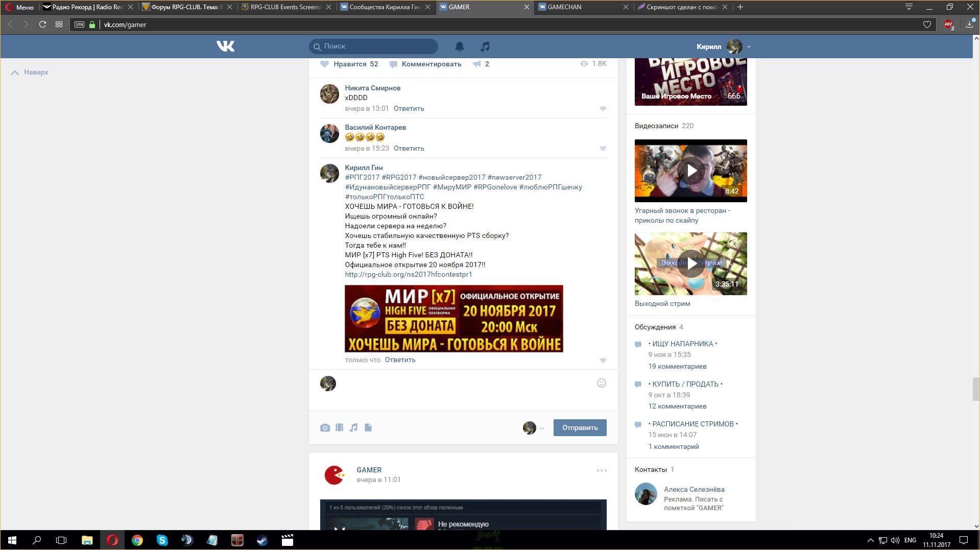Open Speed Dial grid icon

coord(59,25)
